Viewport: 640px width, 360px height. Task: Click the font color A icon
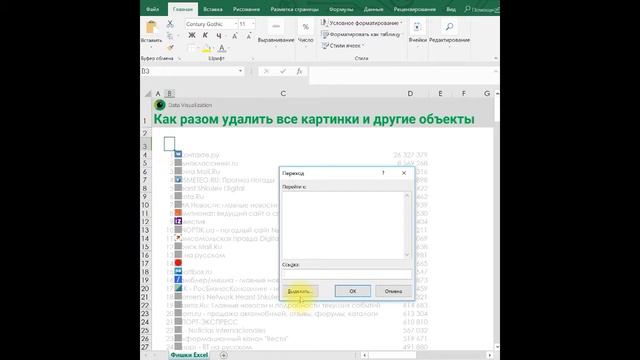point(222,49)
